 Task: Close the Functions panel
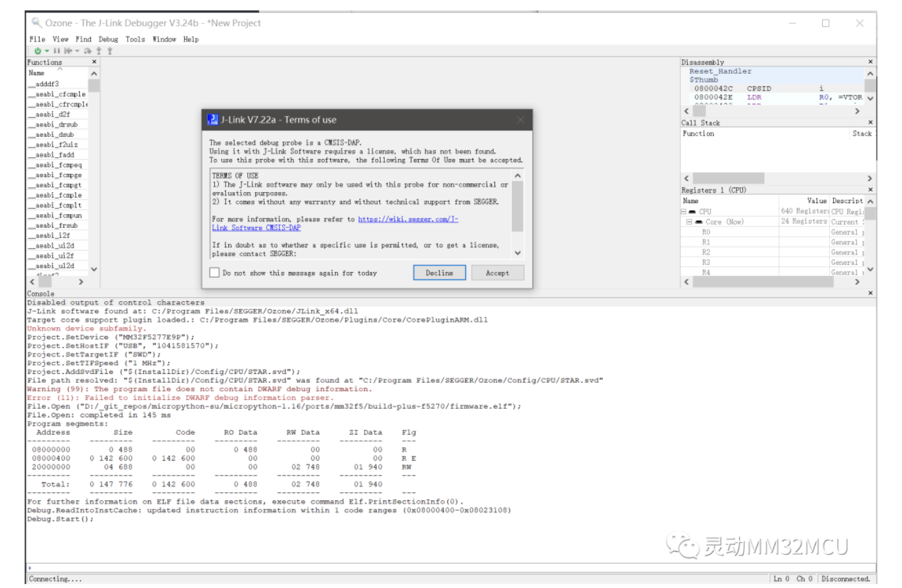tap(94, 62)
